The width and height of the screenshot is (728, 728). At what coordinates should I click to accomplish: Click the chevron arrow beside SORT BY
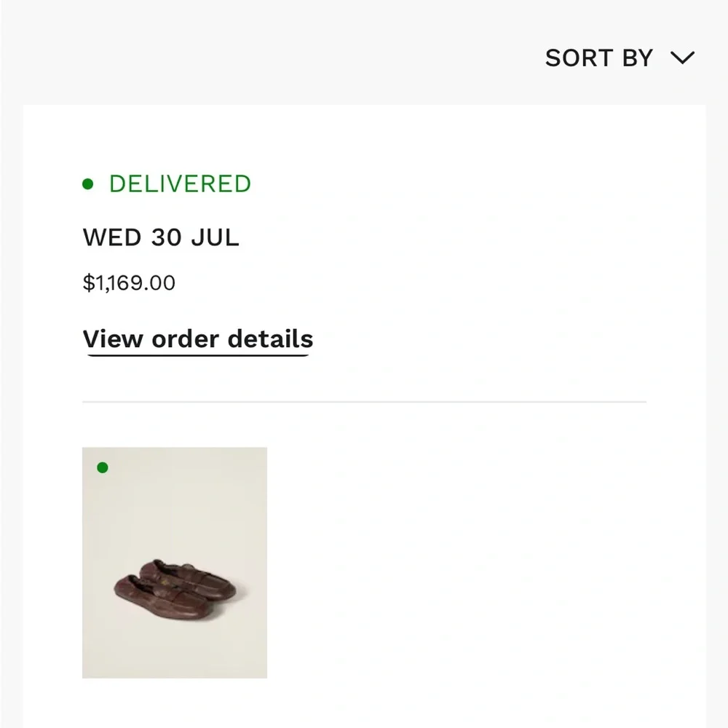click(x=682, y=58)
